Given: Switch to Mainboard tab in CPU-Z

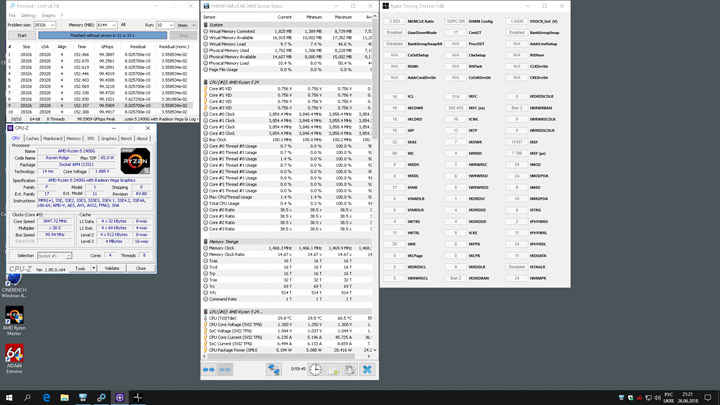Looking at the screenshot, I should (x=53, y=138).
